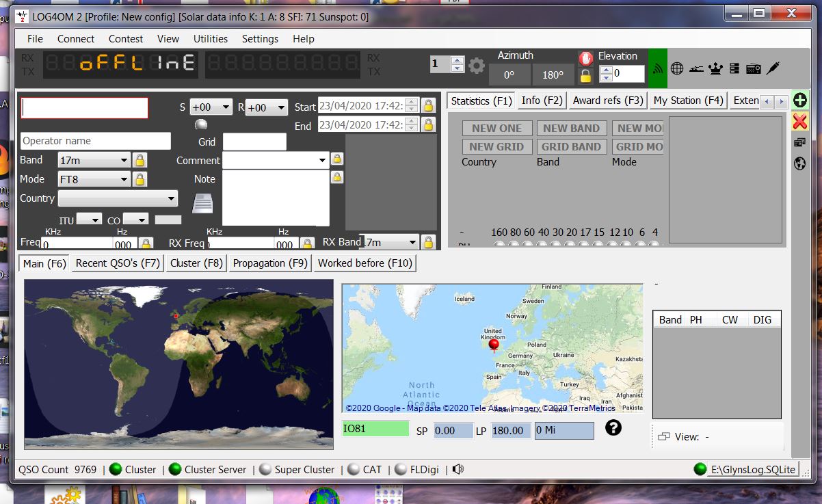Viewport: 822px width, 504px height.
Task: Open the CQ zone dropdown
Action: [135, 220]
